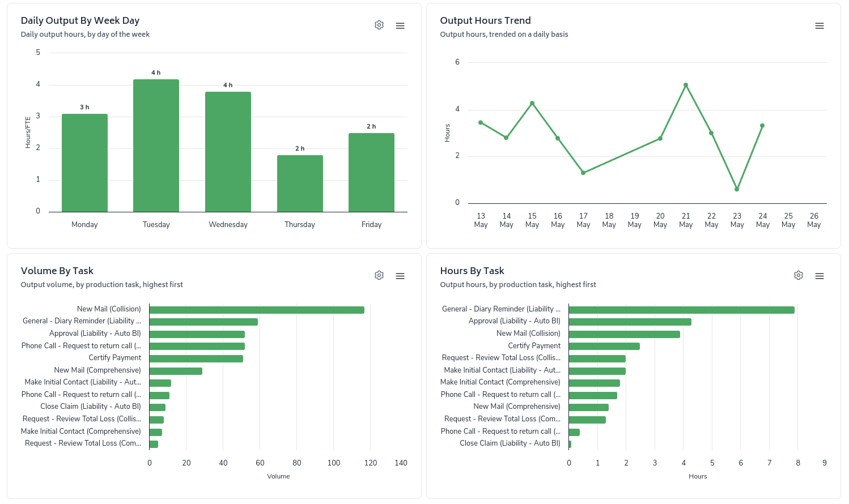Click the Monday bar showing 3 h

coord(84,163)
